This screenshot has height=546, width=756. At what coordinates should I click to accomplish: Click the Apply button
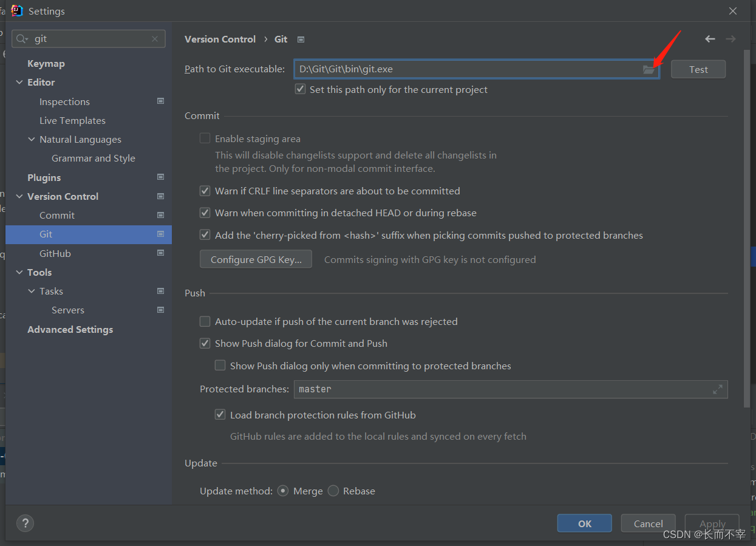click(x=712, y=524)
